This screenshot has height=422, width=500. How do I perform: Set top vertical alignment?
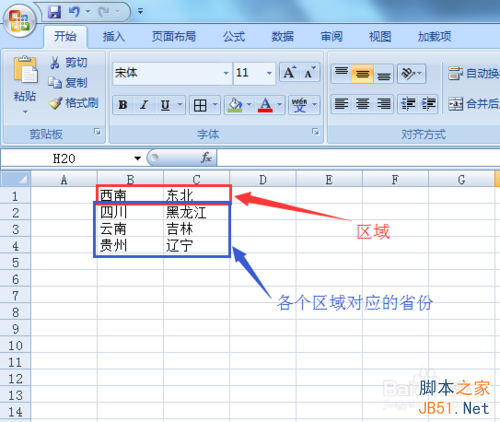click(x=341, y=73)
